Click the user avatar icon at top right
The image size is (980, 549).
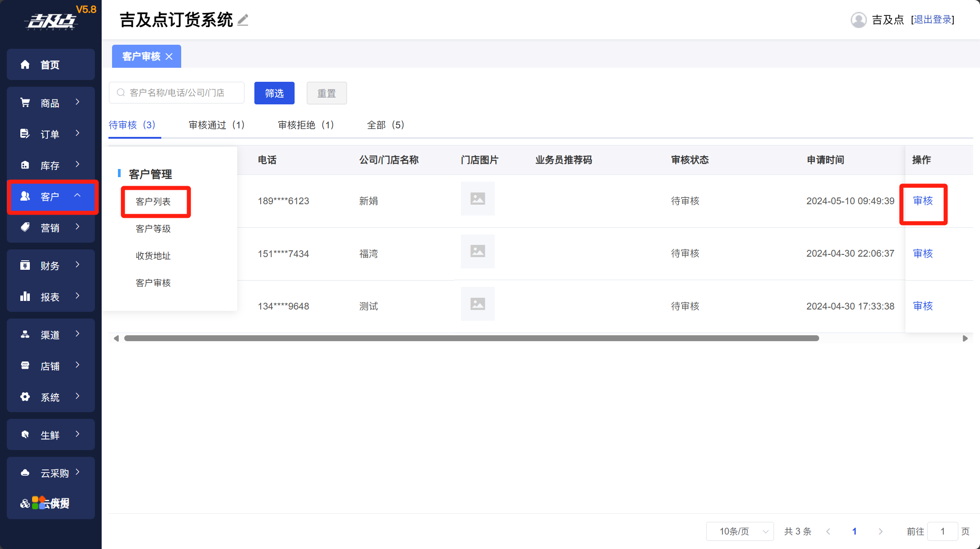click(858, 20)
